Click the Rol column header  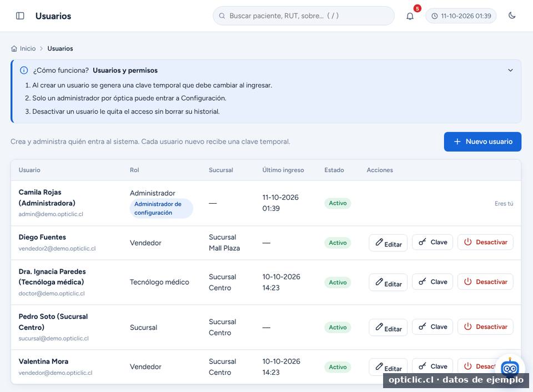click(x=134, y=170)
